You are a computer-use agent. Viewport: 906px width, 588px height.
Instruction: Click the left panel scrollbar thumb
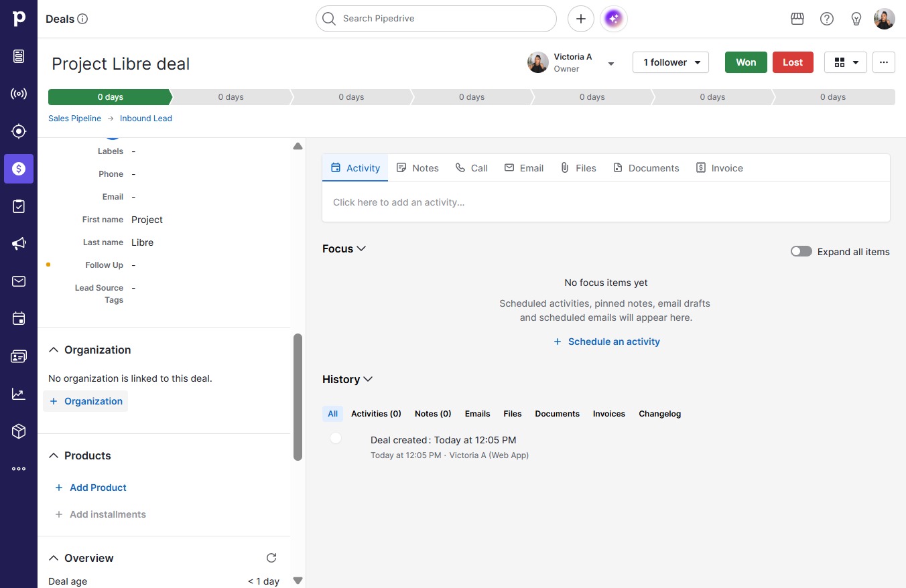pos(298,397)
